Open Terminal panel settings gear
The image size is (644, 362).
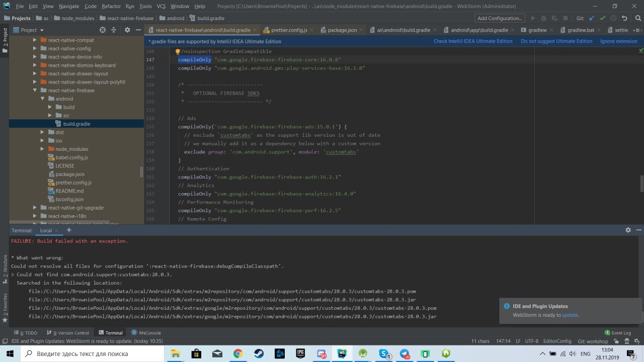pyautogui.click(x=628, y=230)
